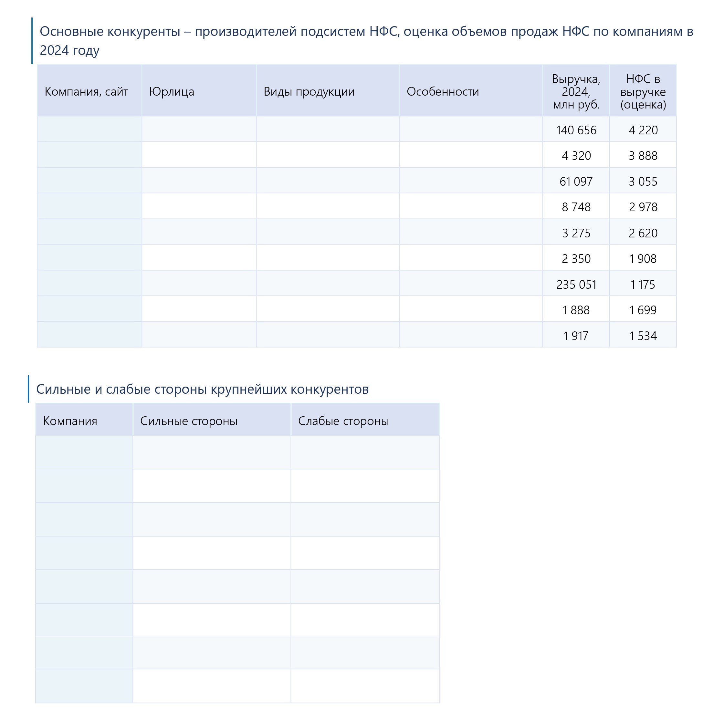The height and width of the screenshot is (728, 724).
Task: Select the cell with value 2 978
Action: click(643, 207)
